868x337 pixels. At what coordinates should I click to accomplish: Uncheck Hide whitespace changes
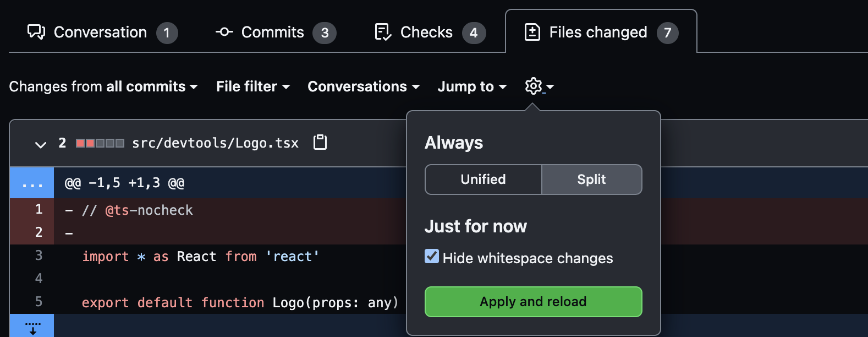432,257
